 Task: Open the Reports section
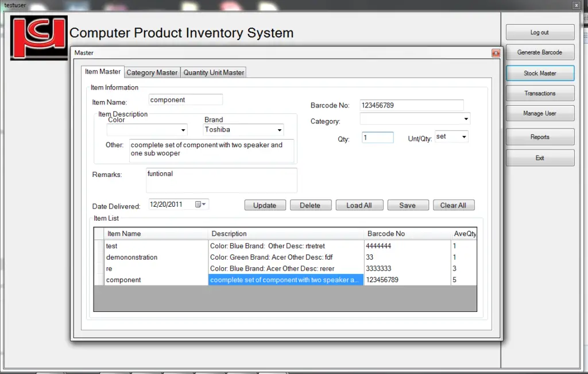tap(539, 137)
